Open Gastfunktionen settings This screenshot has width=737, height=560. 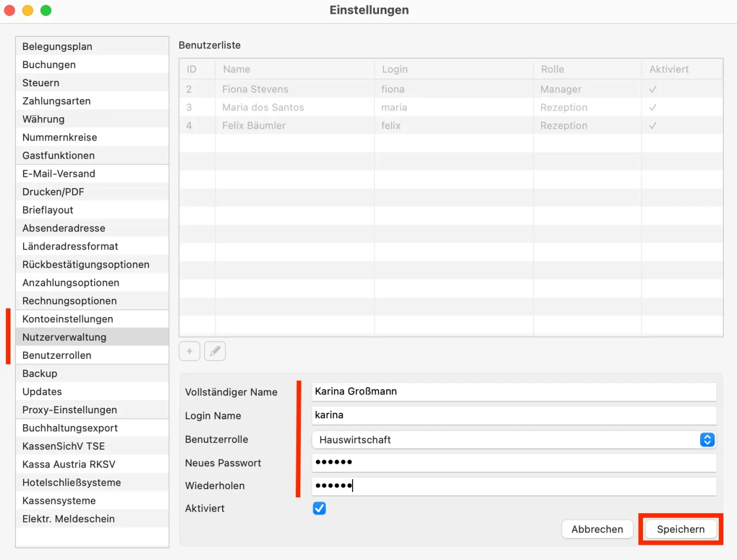[x=92, y=155]
